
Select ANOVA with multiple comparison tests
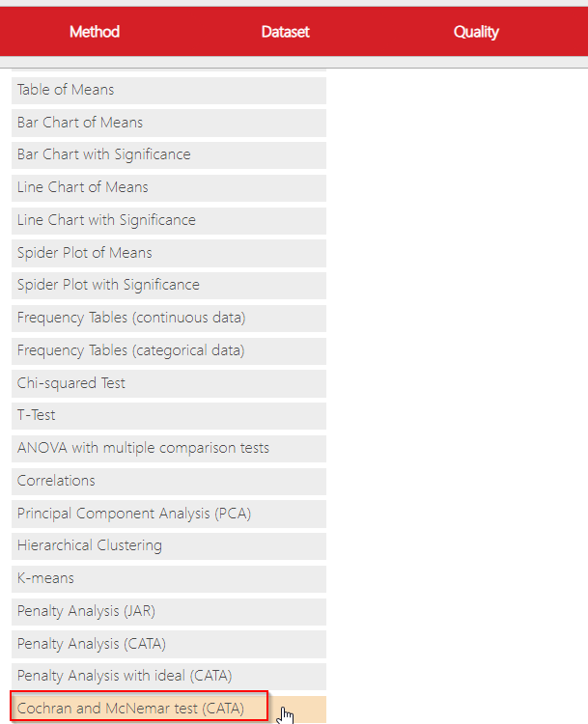(x=168, y=448)
